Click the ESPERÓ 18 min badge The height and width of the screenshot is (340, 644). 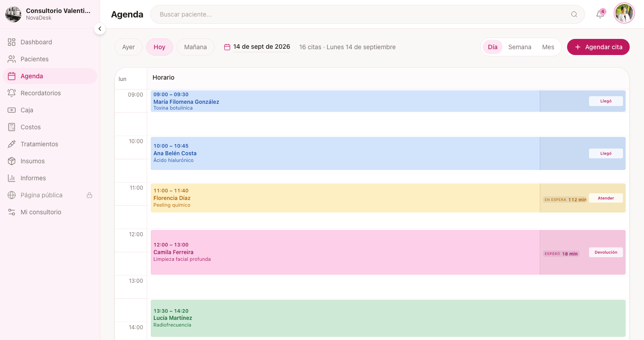coord(561,254)
